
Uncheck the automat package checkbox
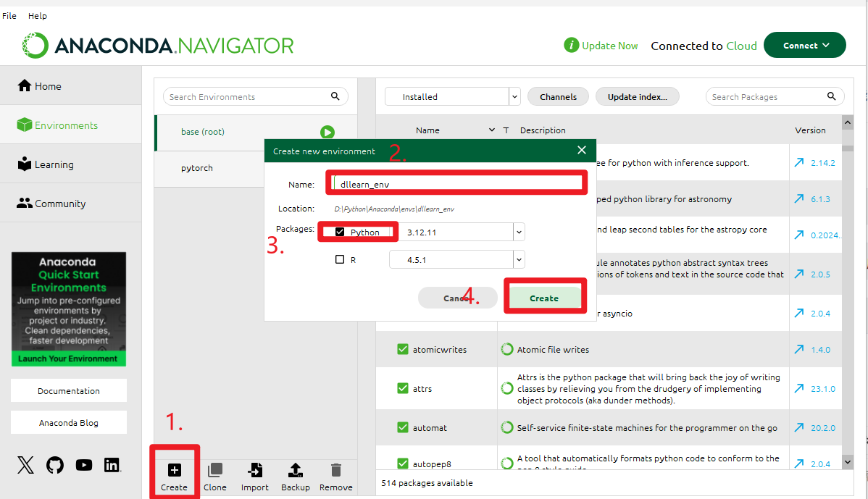click(402, 427)
